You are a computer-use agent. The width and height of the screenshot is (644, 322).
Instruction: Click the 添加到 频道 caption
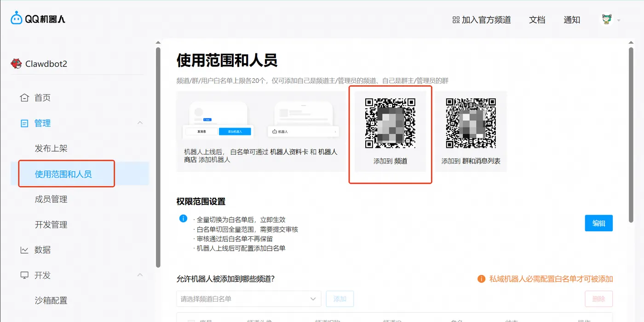point(390,161)
